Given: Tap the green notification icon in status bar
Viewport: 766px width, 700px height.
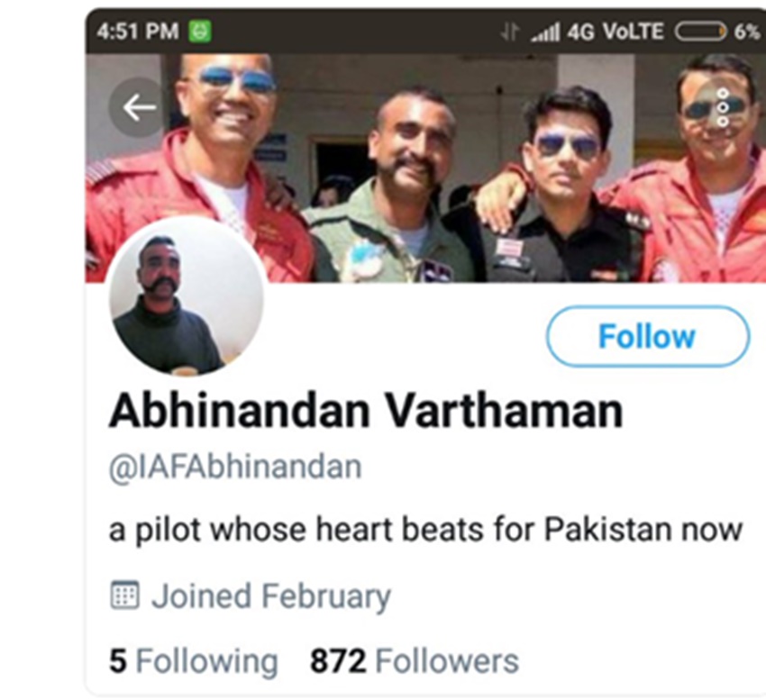Looking at the screenshot, I should click(200, 32).
